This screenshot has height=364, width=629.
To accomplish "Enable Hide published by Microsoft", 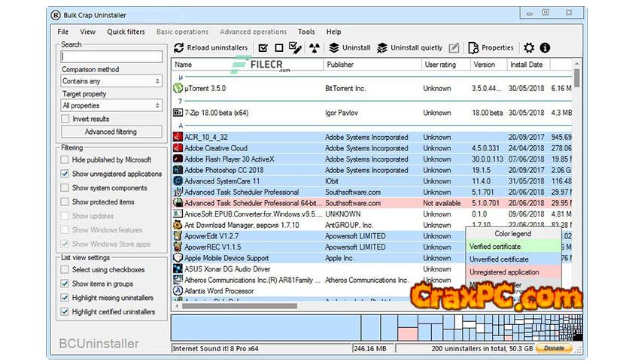I will click(x=65, y=160).
